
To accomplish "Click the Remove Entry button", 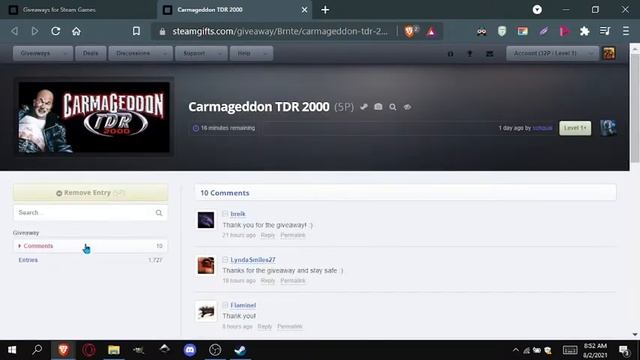I will coord(90,193).
